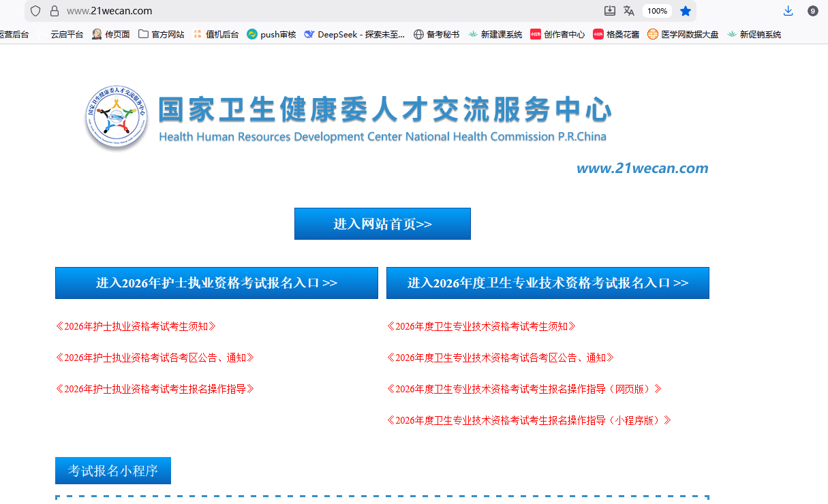
Task: Click the 考试报名小程序 button
Action: (113, 470)
